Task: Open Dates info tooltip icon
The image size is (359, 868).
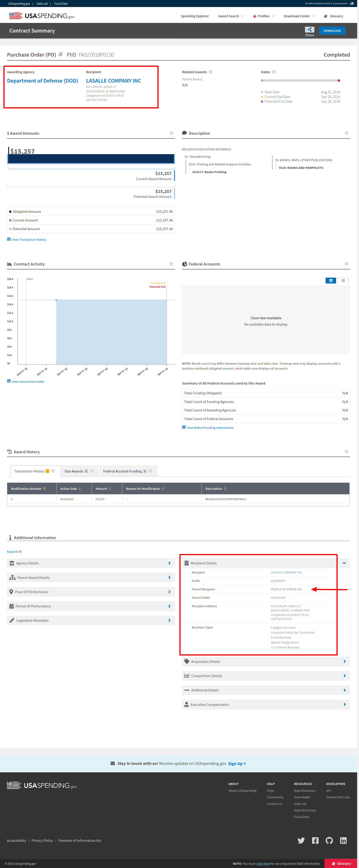Action: (x=274, y=72)
